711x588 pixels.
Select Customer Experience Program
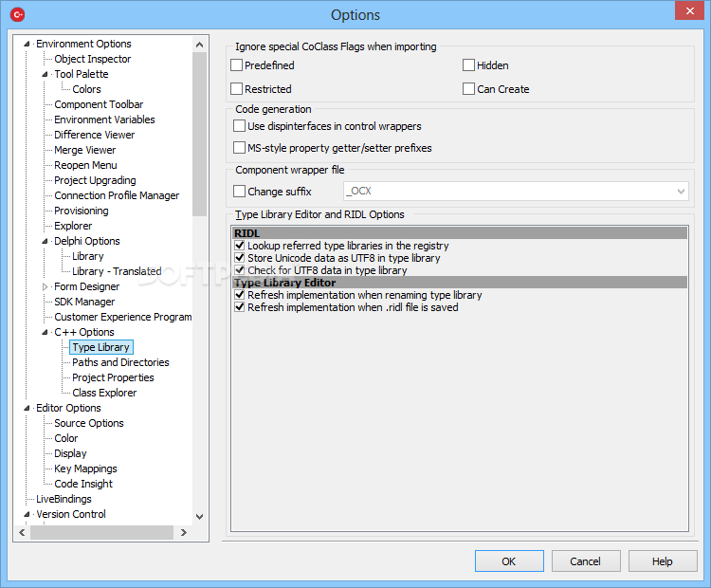[123, 317]
